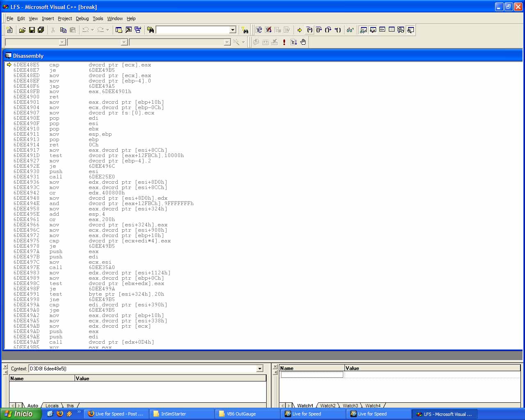Click the Copy icon in toolbar
Screen dimensions: 525x420
pyautogui.click(x=63, y=30)
